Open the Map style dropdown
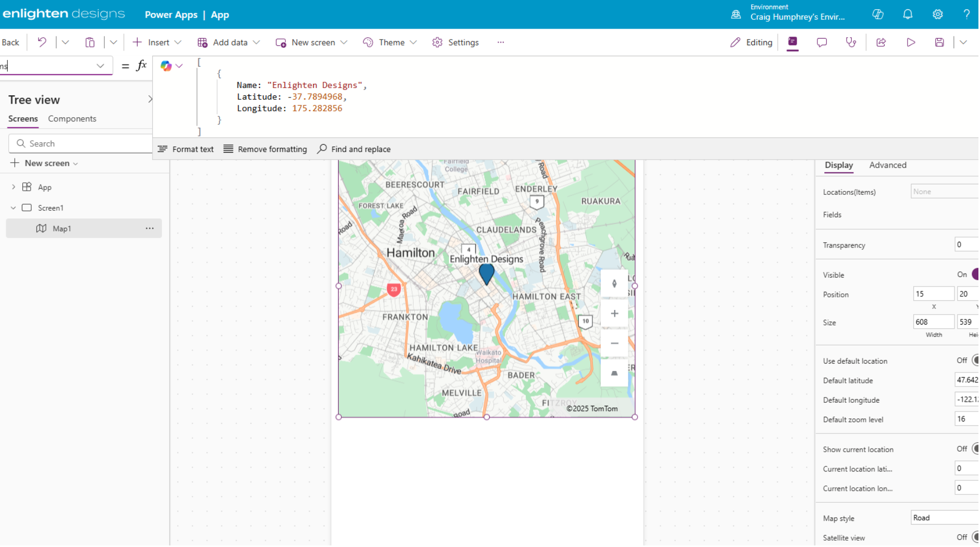This screenshot has width=980, height=547. 945,518
